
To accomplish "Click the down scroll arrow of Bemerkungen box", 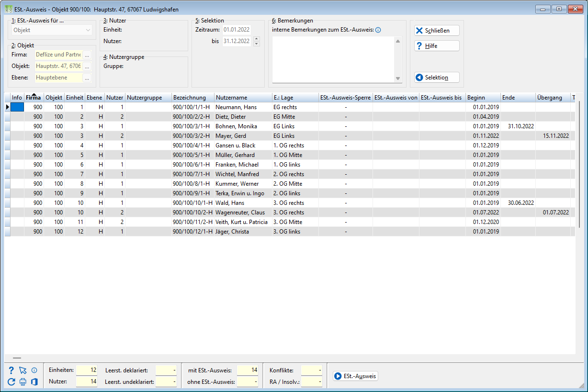I will point(398,78).
